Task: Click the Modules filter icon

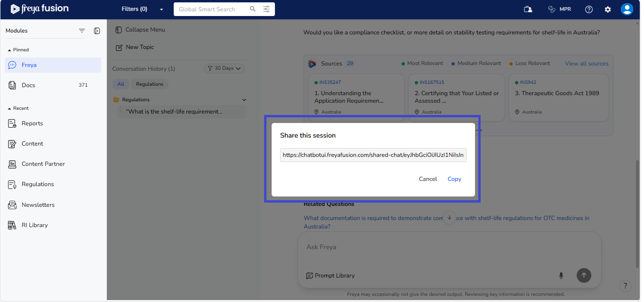Action: pyautogui.click(x=82, y=31)
